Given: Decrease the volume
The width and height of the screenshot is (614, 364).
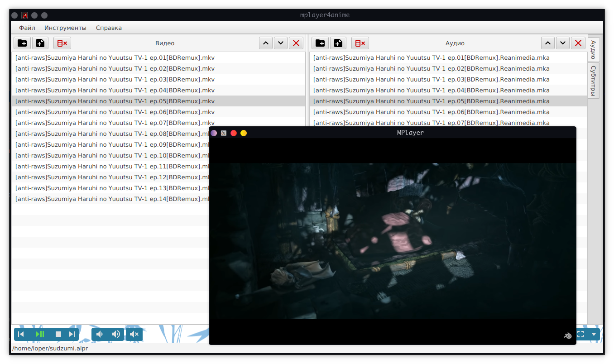Looking at the screenshot, I should coord(100,334).
